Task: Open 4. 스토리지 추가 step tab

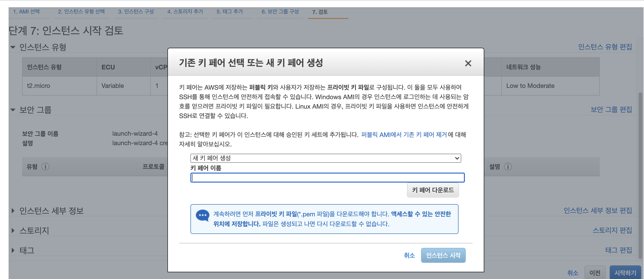Action: 185,11
